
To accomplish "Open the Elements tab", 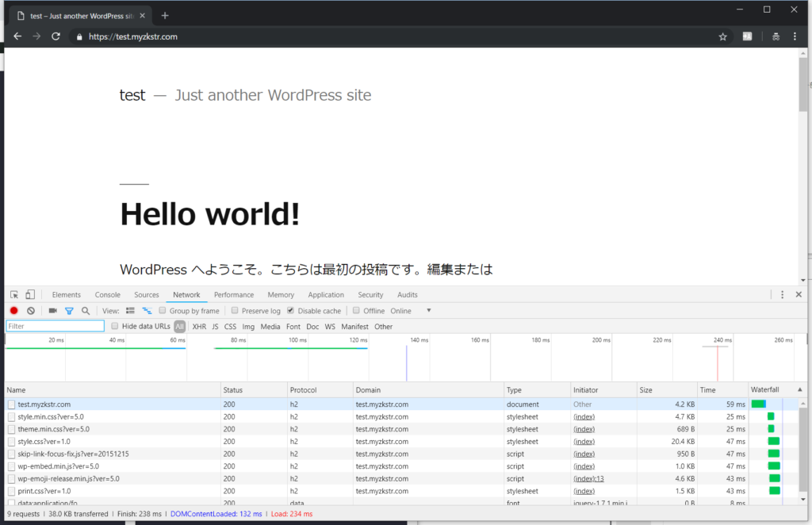I will click(x=67, y=294).
